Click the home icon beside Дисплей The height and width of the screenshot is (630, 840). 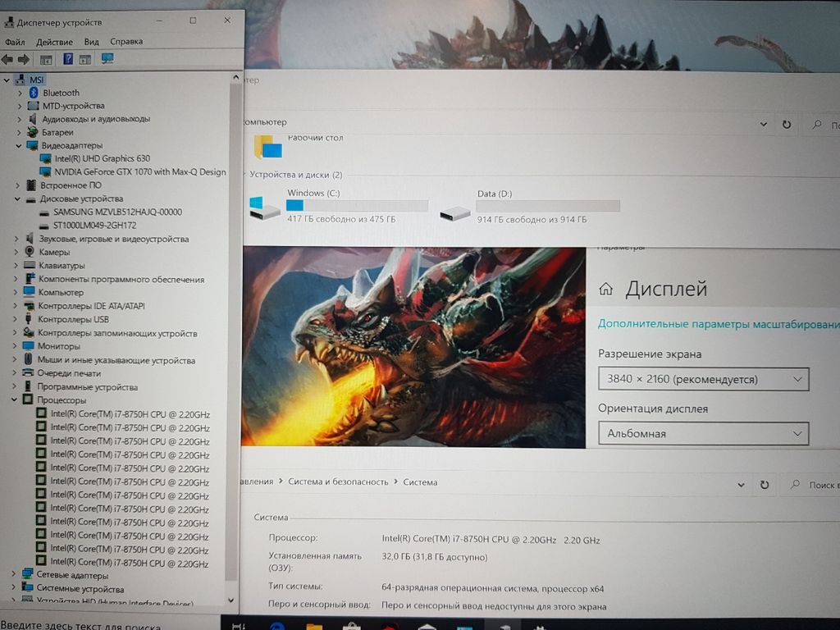[606, 289]
